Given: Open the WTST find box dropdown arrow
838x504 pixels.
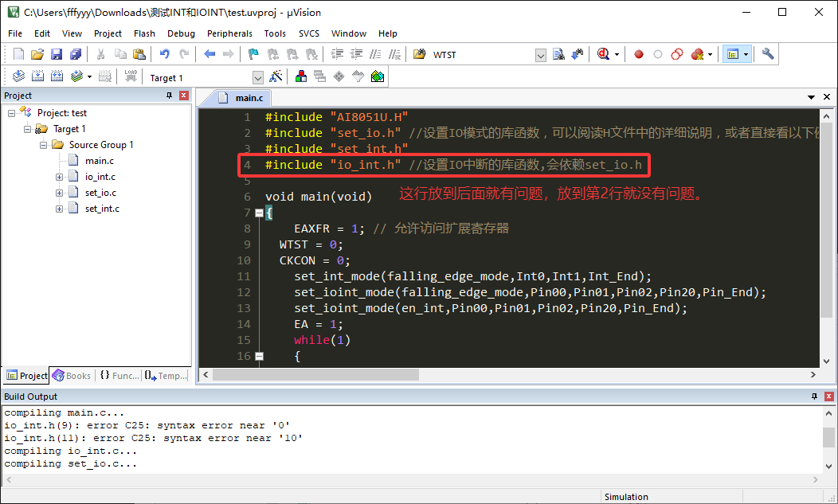Looking at the screenshot, I should [541, 55].
